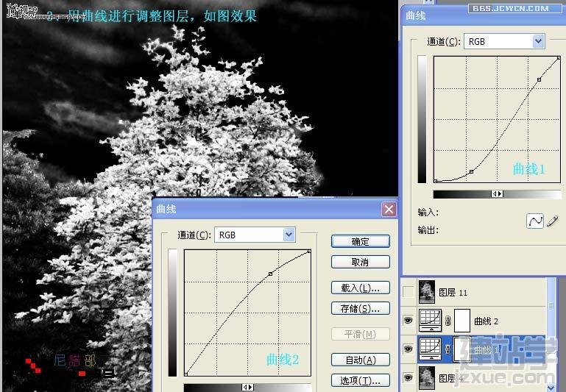The height and width of the screenshot is (392, 566).
Task: Select the top-right endpoint of 曲线1 curve
Action: [559, 57]
